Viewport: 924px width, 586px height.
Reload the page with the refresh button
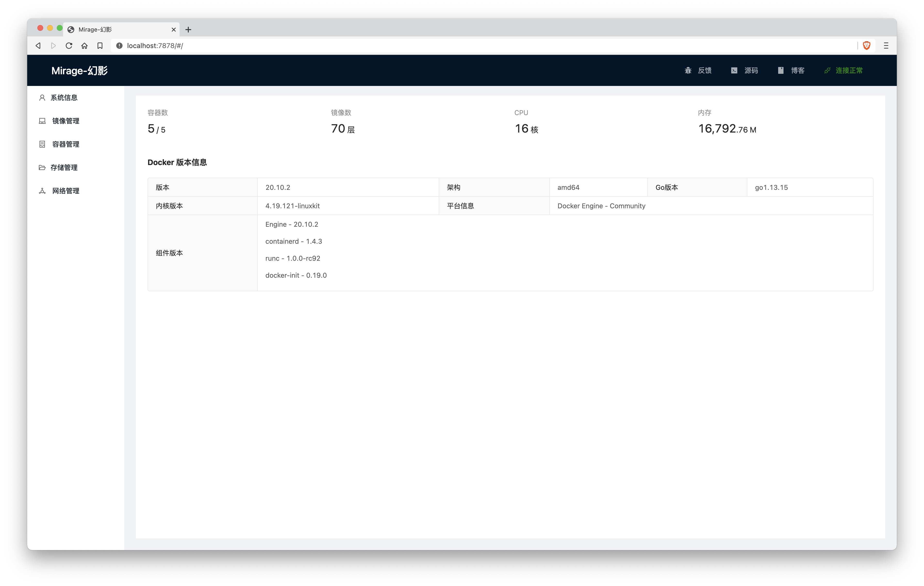point(69,46)
